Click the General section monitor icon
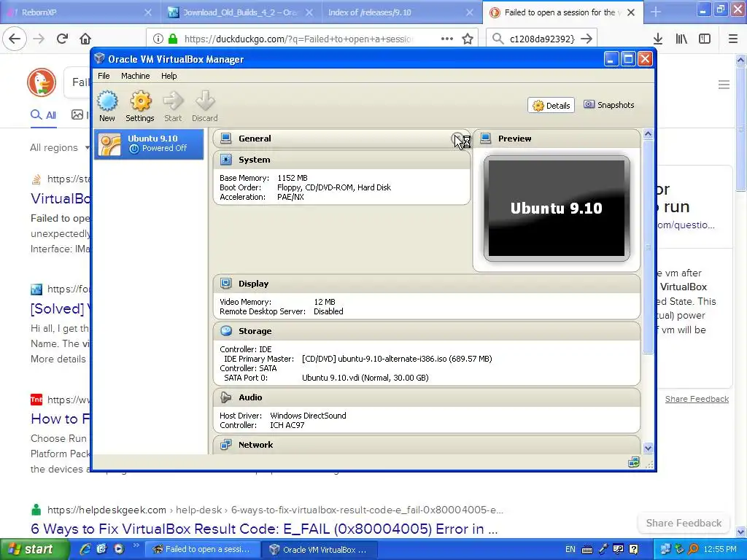Image resolution: width=747 pixels, height=560 pixels. point(226,138)
